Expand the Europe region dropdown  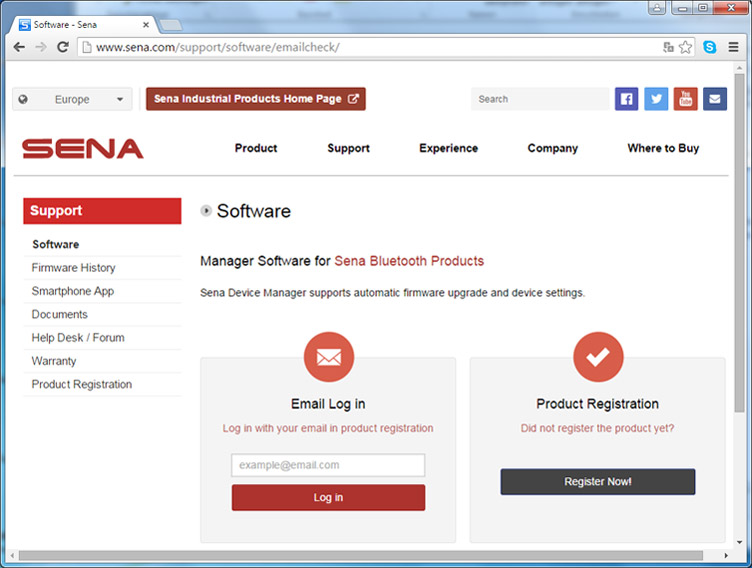pos(72,99)
